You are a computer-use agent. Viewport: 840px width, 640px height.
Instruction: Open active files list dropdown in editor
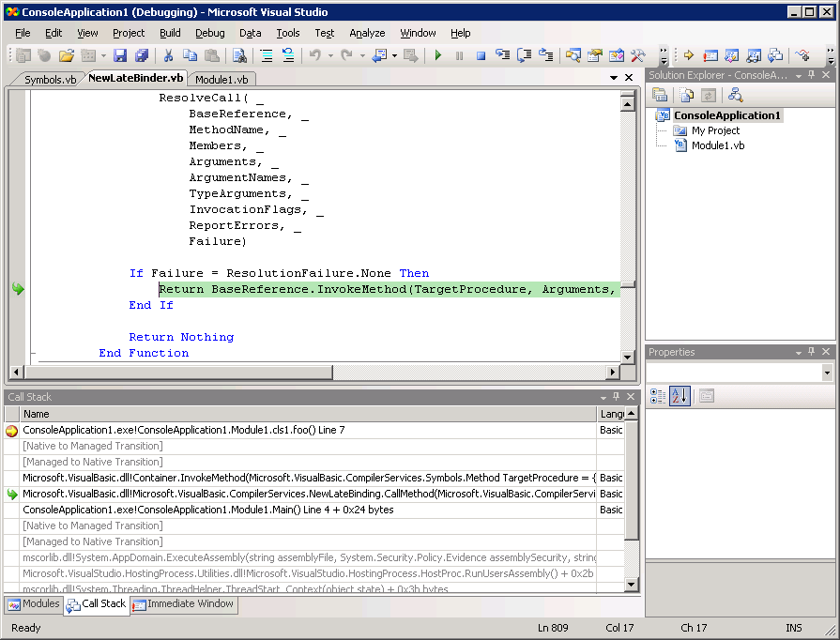pyautogui.click(x=614, y=78)
